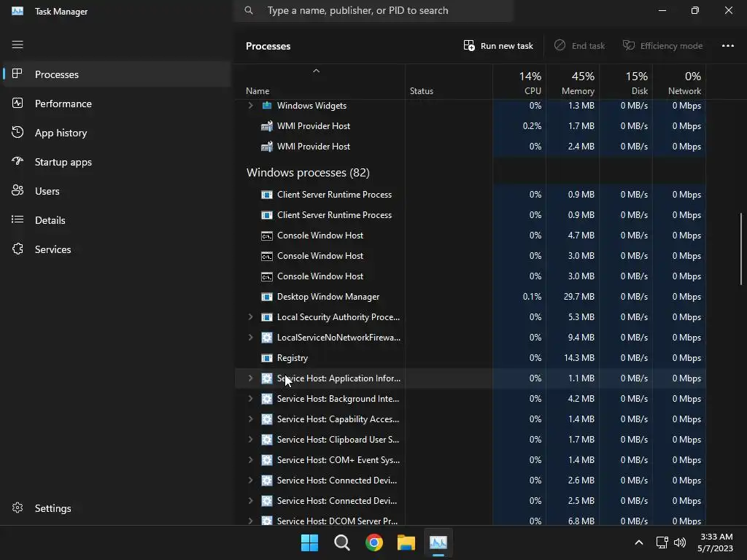This screenshot has height=560, width=747.
Task: Expand Service Host: DCOM Server Process row
Action: tap(251, 521)
